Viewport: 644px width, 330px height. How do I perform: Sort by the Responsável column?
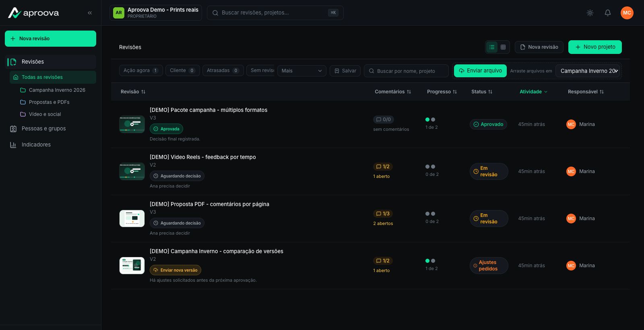[586, 92]
